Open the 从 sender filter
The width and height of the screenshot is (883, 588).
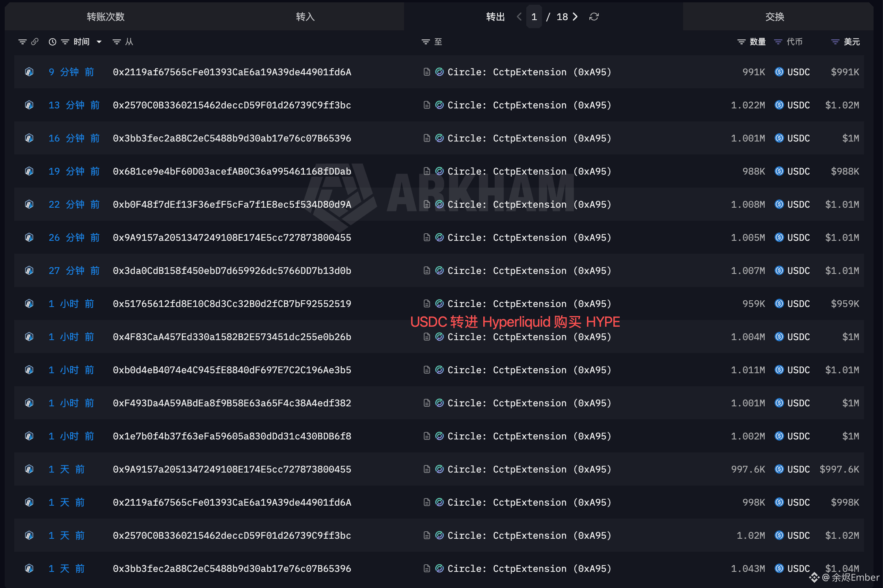point(117,42)
